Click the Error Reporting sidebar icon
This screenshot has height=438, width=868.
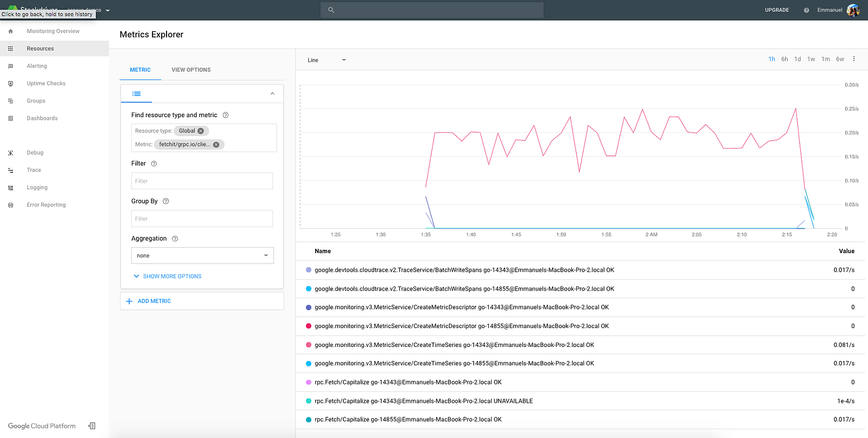click(x=10, y=205)
